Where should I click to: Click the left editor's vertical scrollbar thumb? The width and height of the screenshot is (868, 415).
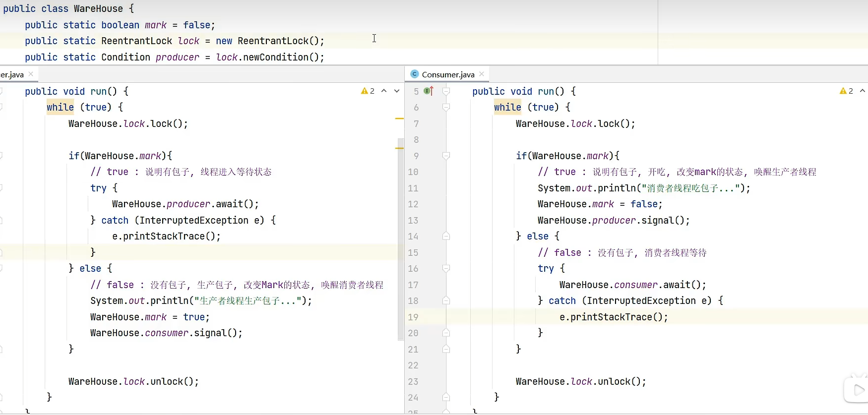tap(400, 238)
